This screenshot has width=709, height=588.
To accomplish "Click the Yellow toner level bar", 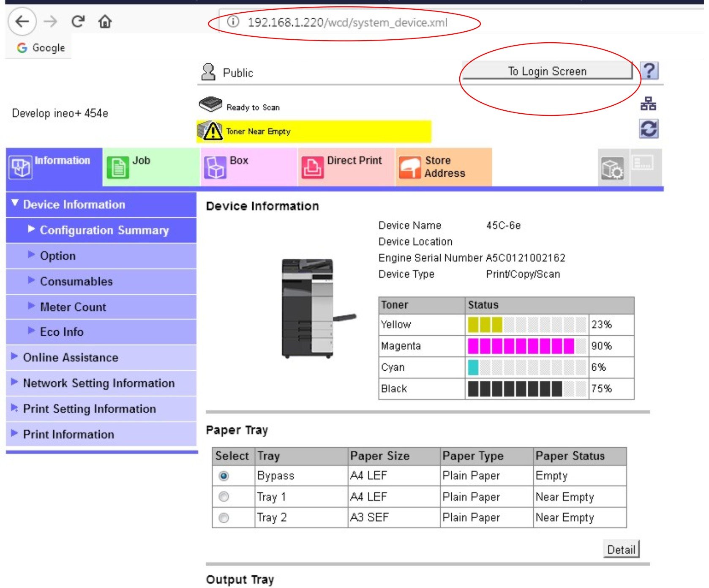I will coord(526,325).
